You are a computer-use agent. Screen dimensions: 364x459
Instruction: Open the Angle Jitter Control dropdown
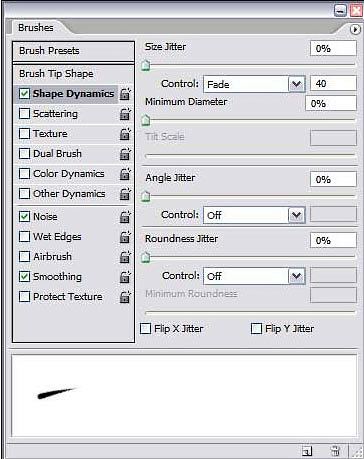coord(254,215)
